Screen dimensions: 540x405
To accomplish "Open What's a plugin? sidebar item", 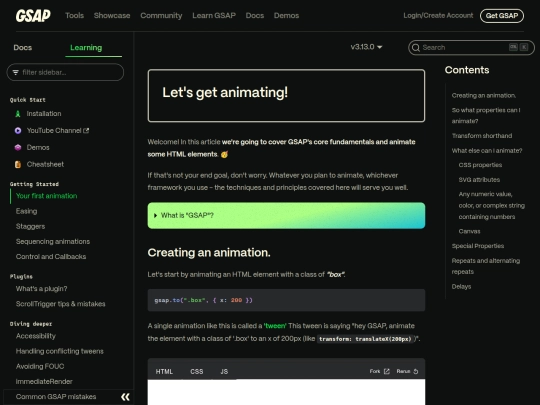I will tap(41, 289).
